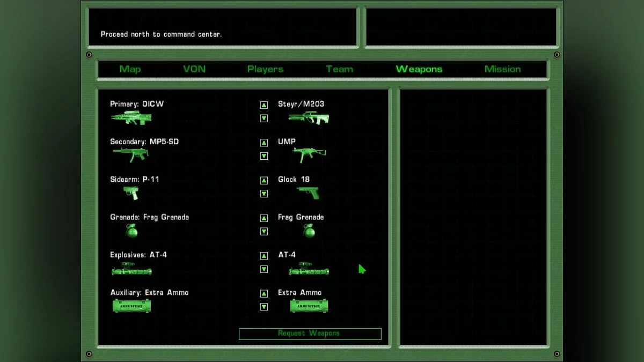The width and height of the screenshot is (644, 362).
Task: Select the UMP submachine gun icon
Action: click(x=310, y=155)
